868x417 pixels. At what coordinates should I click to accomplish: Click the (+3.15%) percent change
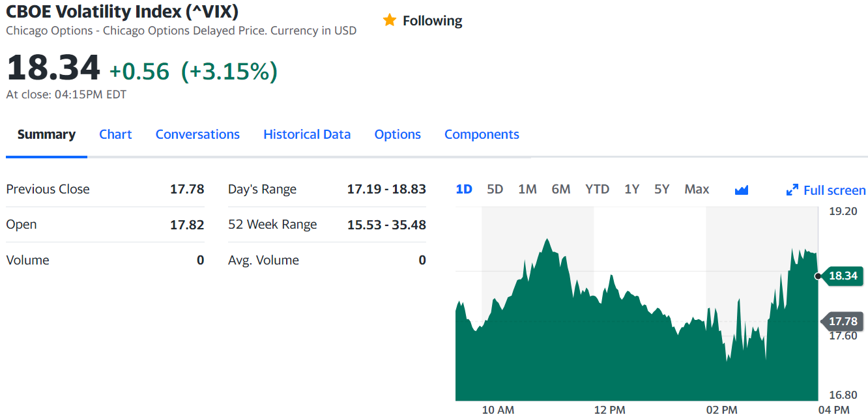point(229,72)
